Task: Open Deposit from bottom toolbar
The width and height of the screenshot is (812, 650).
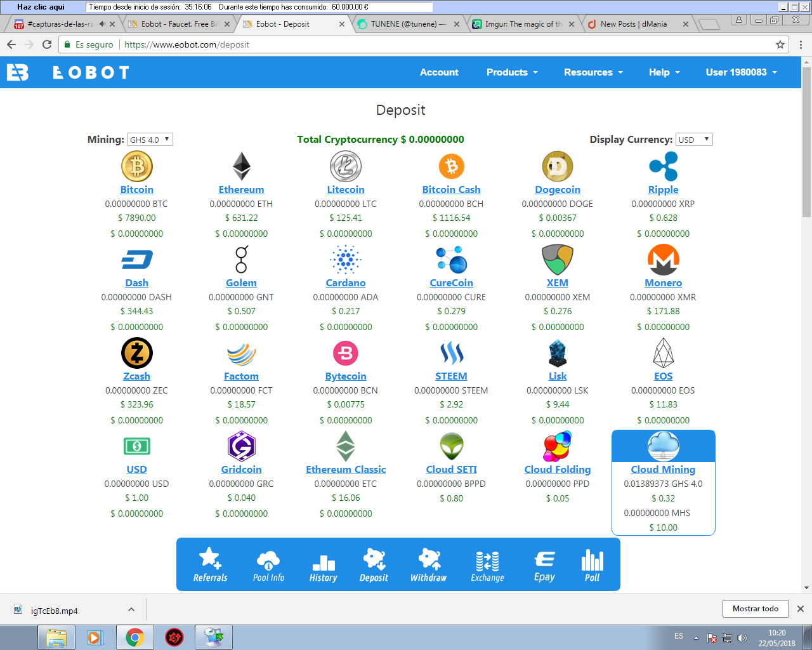Action: point(374,566)
